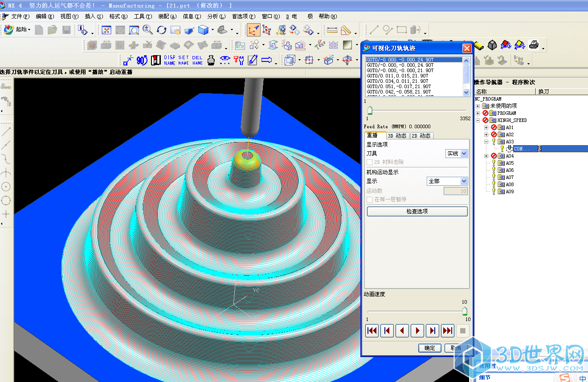Click the 换刀 column header
The width and height of the screenshot is (588, 382).
(x=562, y=91)
